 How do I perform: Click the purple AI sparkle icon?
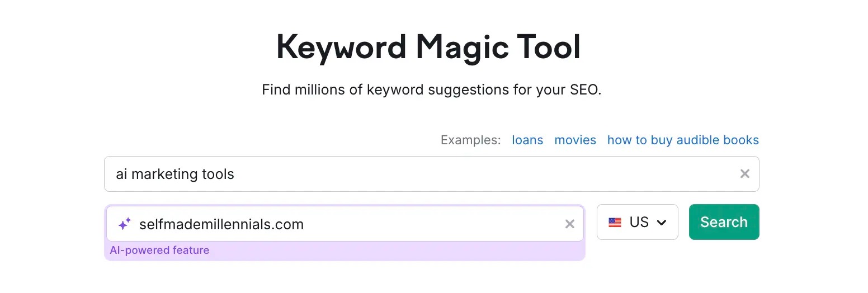pos(124,224)
